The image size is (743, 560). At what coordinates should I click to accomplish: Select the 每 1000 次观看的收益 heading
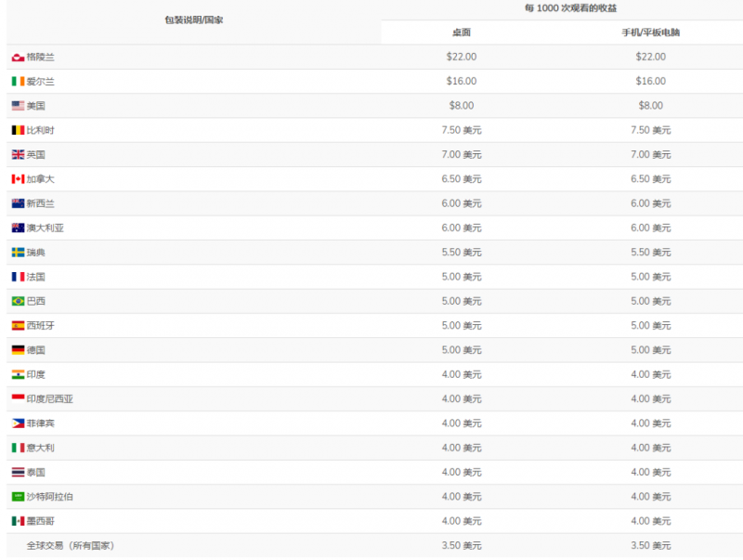pos(557,8)
